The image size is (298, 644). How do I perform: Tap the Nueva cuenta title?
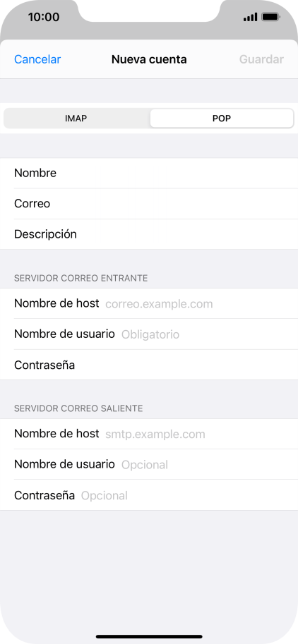149,59
